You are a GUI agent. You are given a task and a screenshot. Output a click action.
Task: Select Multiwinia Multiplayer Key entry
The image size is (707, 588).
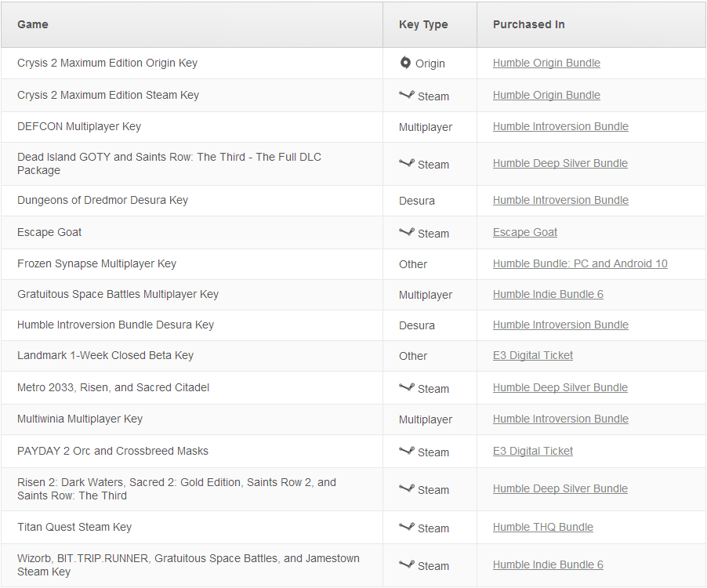[80, 419]
